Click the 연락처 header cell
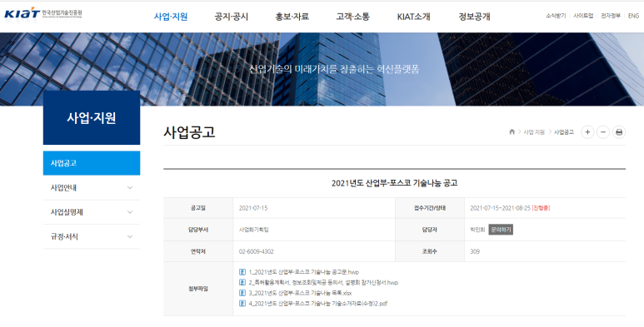The height and width of the screenshot is (327, 644). click(x=198, y=251)
